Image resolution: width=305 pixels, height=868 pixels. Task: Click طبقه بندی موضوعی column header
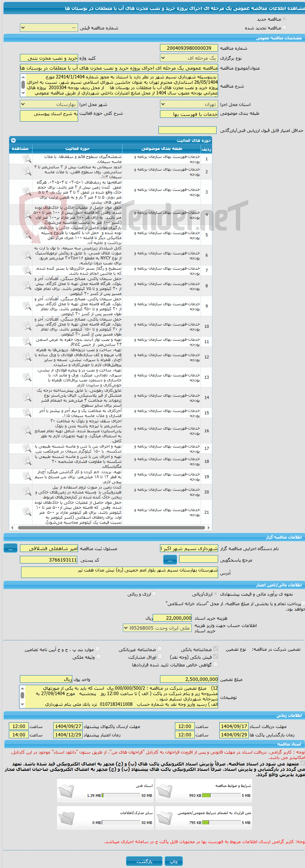[x=162, y=148]
